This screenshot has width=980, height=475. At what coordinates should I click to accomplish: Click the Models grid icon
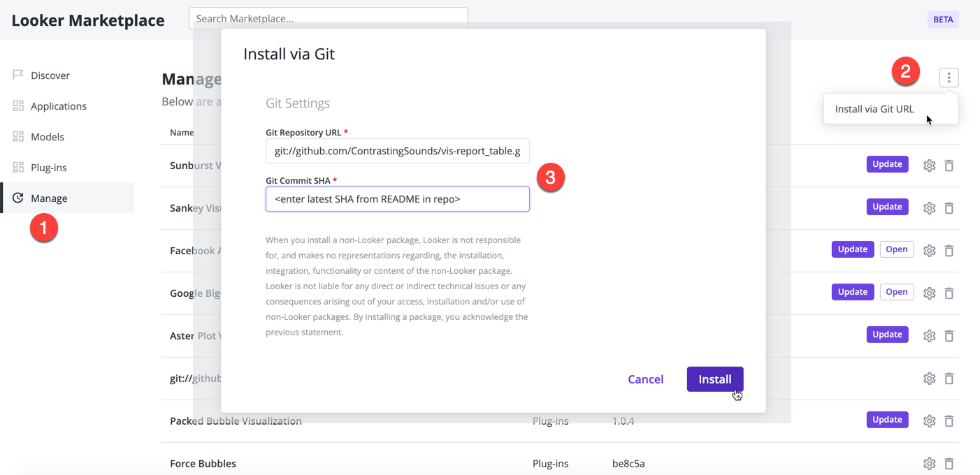[18, 136]
